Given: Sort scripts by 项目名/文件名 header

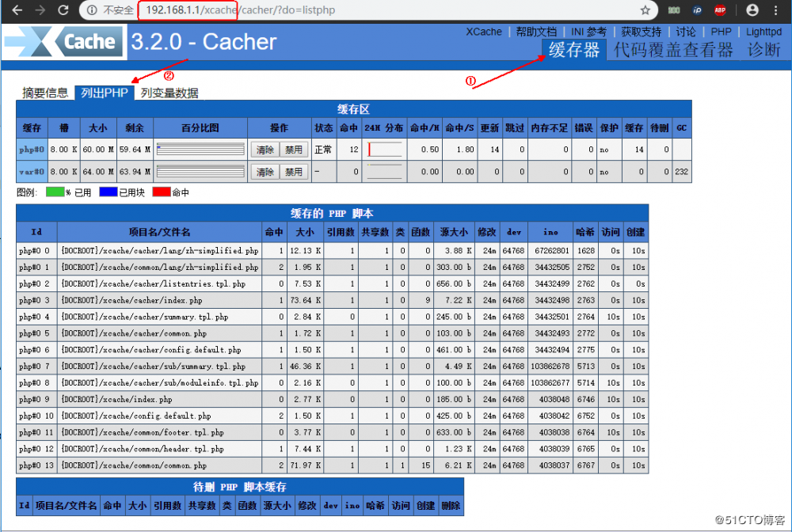Looking at the screenshot, I should pyautogui.click(x=160, y=232).
